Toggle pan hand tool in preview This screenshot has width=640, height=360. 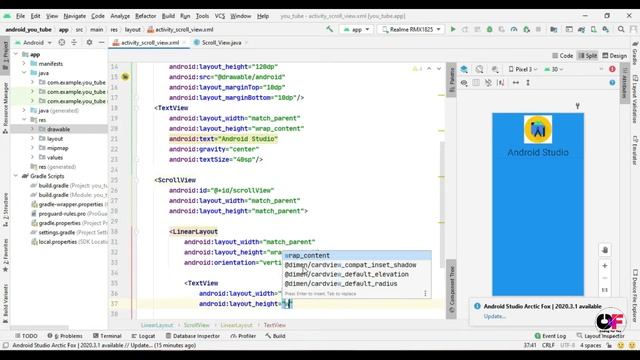click(x=605, y=250)
